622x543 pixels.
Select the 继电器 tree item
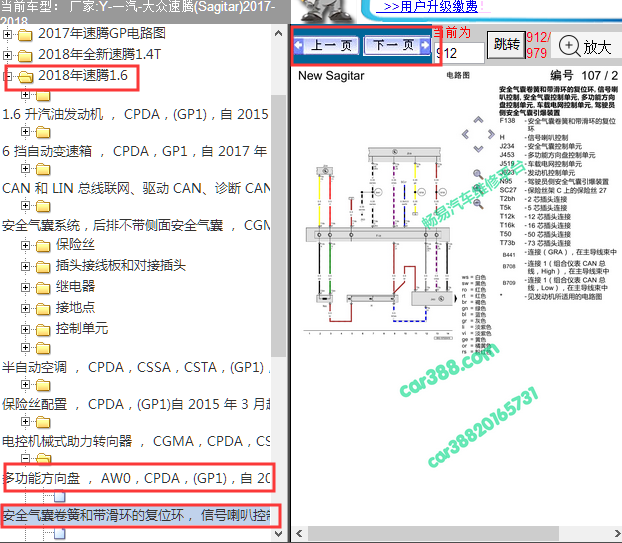pos(75,286)
